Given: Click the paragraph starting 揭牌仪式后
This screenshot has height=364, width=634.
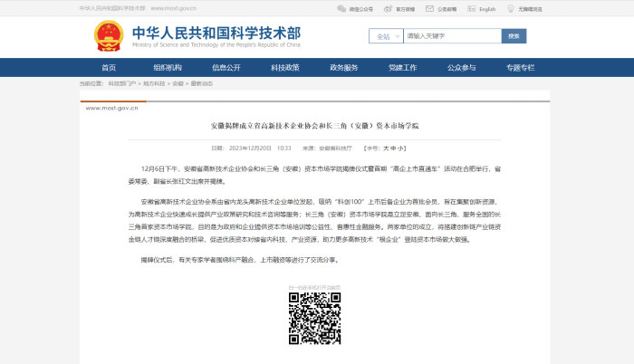Looking at the screenshot, I should tap(240, 260).
